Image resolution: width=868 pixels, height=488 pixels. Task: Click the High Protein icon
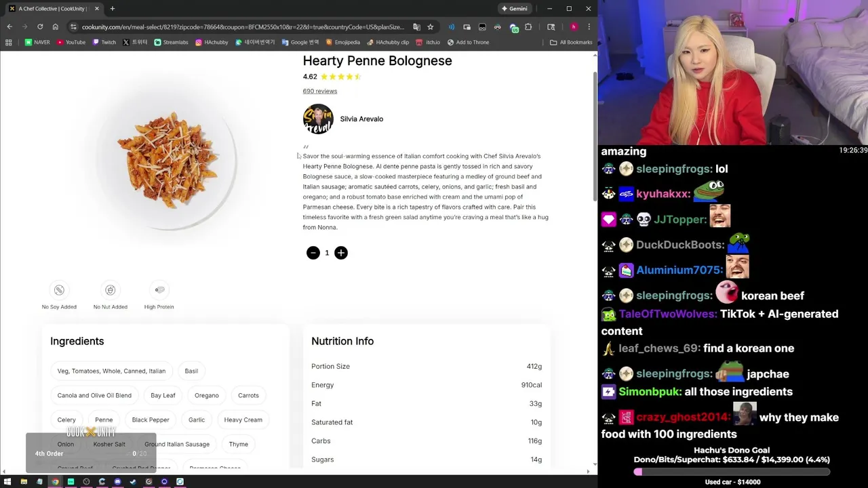pos(159,290)
